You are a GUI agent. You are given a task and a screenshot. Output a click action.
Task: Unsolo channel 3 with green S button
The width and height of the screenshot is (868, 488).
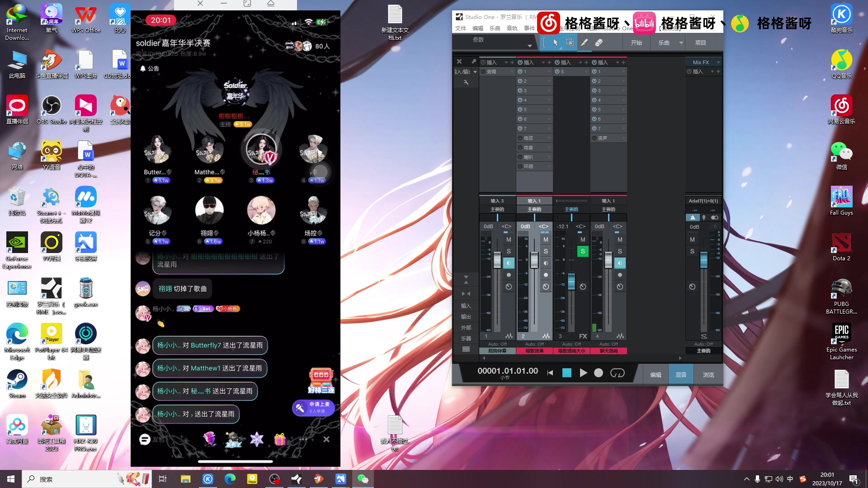[583, 251]
